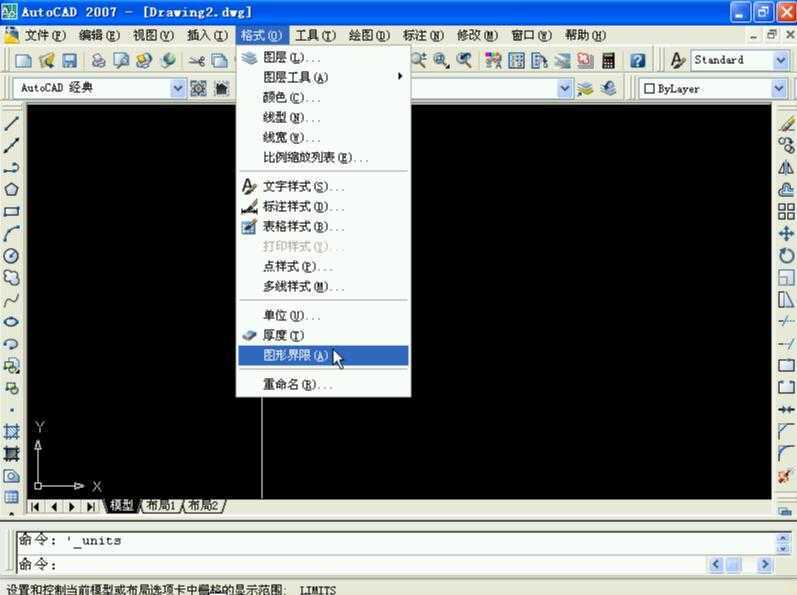Select the Polyline tool
This screenshot has width=797, height=595.
(x=11, y=168)
